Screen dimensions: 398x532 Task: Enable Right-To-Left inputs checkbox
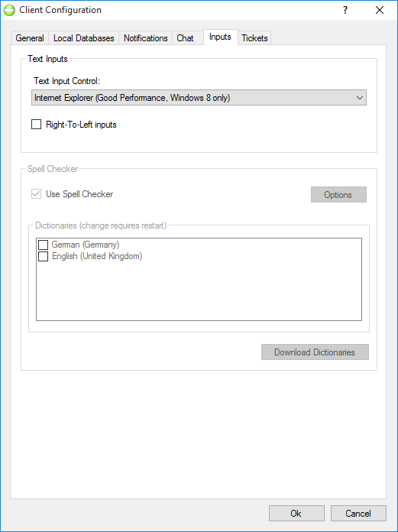coord(36,125)
